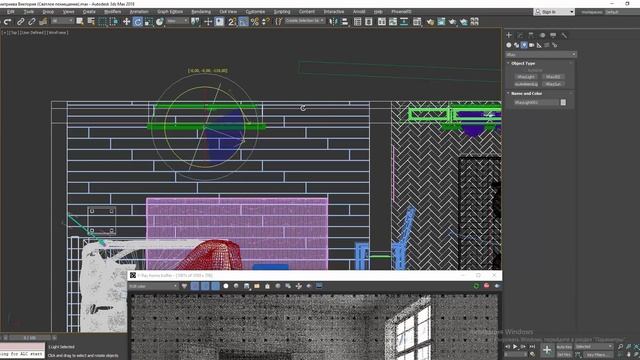
Task: Open the Scene Explorer toggle icon
Action: pos(358,21)
